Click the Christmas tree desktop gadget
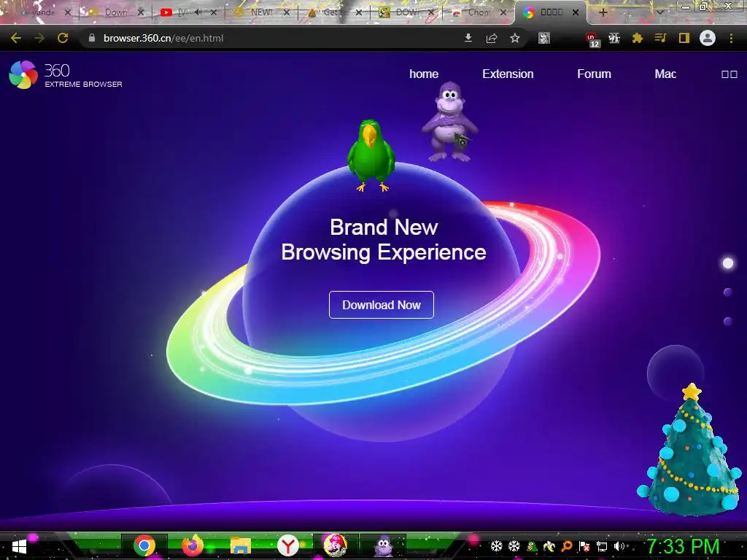This screenshot has width=747, height=560. click(x=690, y=450)
